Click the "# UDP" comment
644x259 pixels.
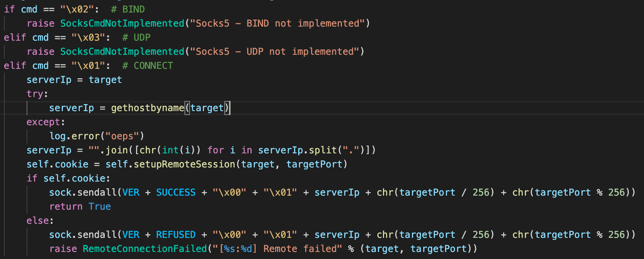click(x=136, y=38)
